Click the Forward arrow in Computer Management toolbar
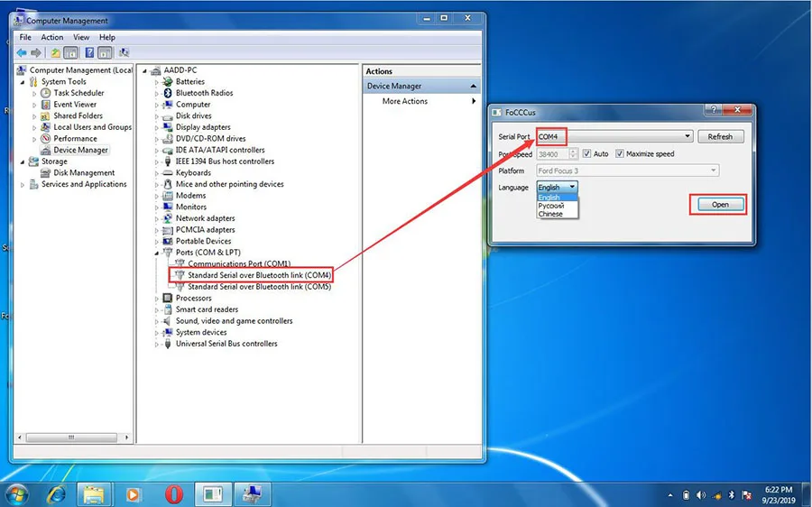 coord(36,53)
